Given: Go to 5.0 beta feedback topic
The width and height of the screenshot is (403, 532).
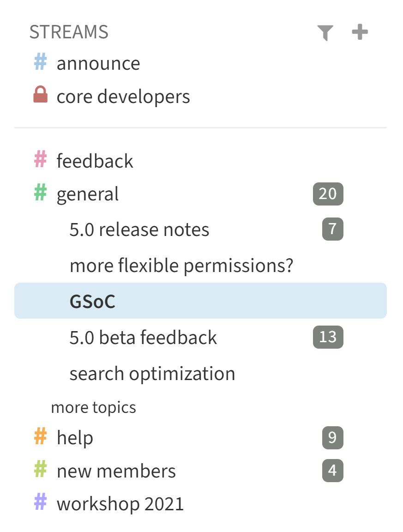Looking at the screenshot, I should click(x=143, y=338).
